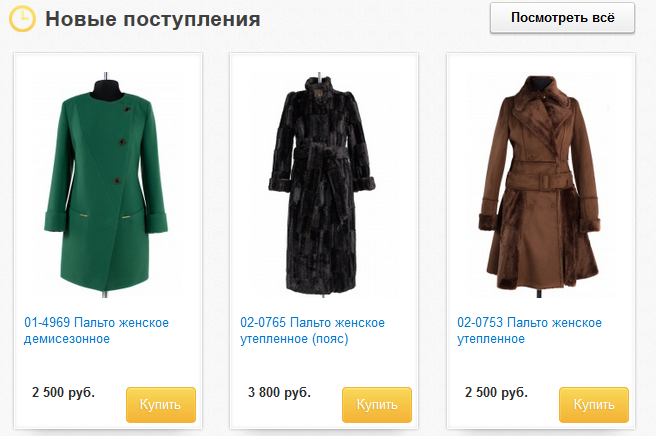Open link 01-4969 Пальто женское демисезонное
656x436 pixels.
coord(96,331)
